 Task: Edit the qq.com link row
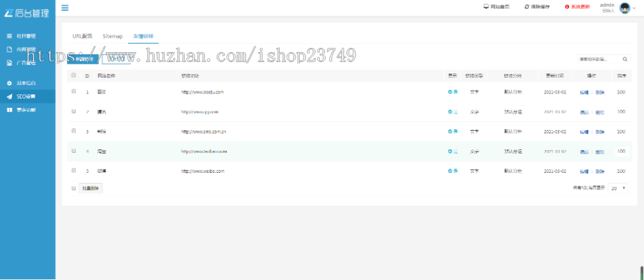[x=584, y=112]
